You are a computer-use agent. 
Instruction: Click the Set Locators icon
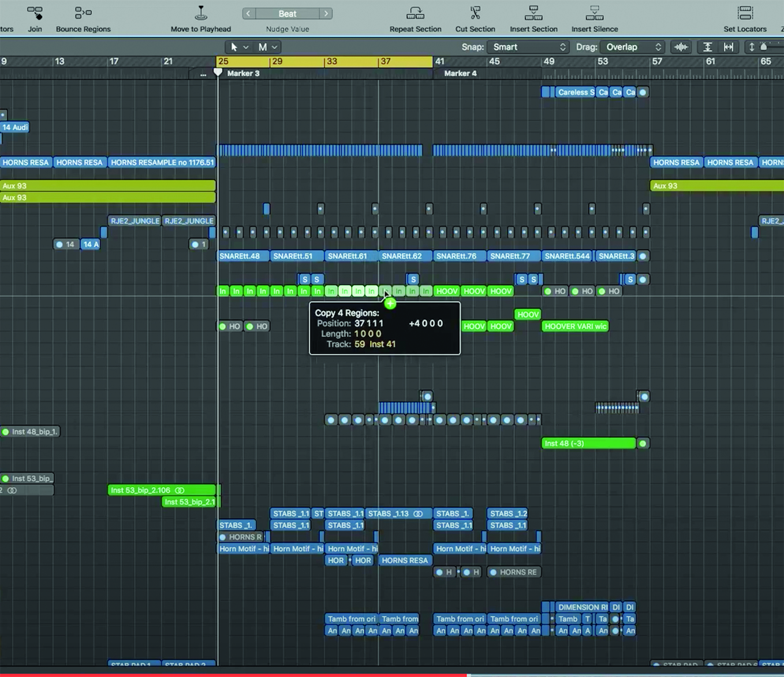pyautogui.click(x=745, y=13)
